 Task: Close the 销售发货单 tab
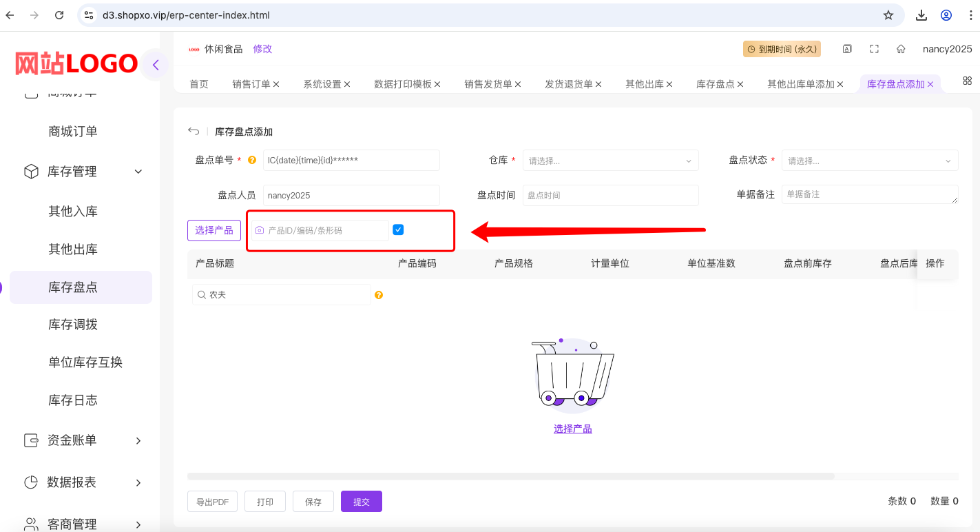[x=518, y=84]
